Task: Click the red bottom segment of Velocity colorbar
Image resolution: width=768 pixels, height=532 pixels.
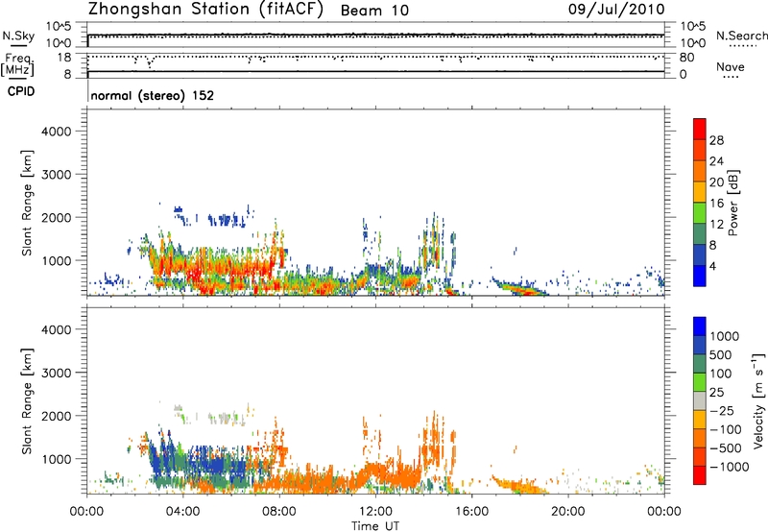Action: [x=700, y=475]
